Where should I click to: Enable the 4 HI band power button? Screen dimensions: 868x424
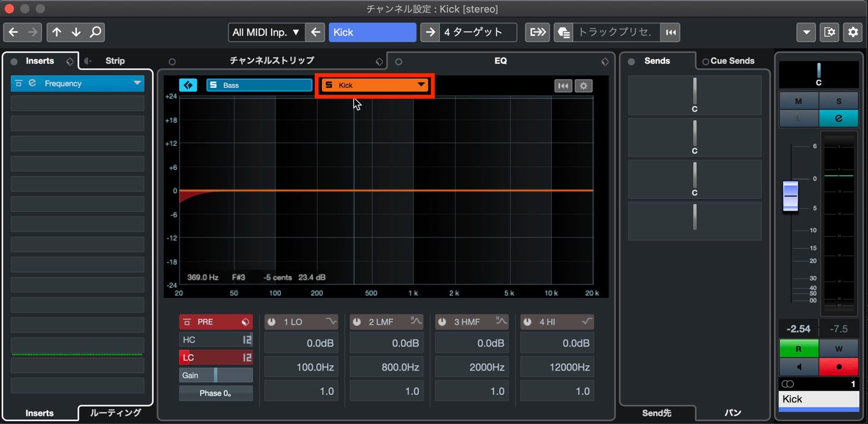click(x=527, y=322)
